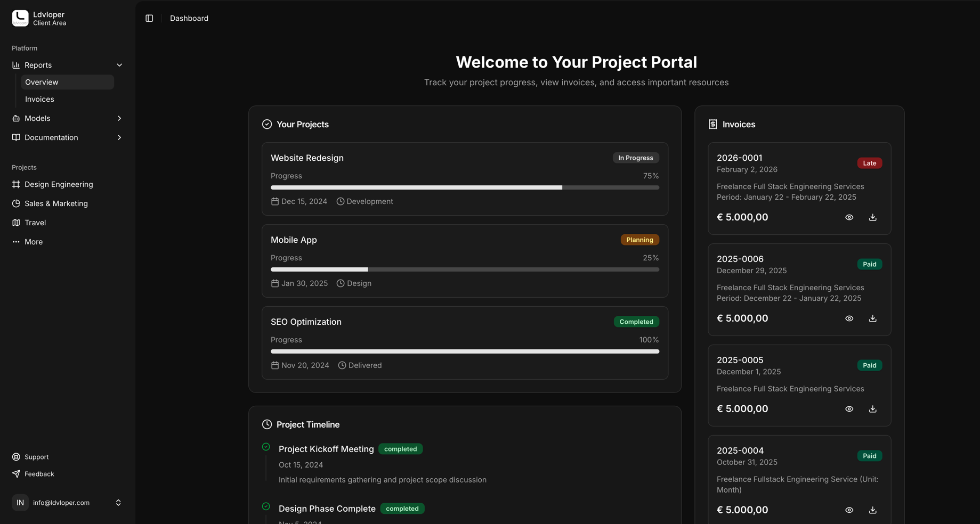
Task: Download invoice 2026-0001
Action: (x=872, y=217)
